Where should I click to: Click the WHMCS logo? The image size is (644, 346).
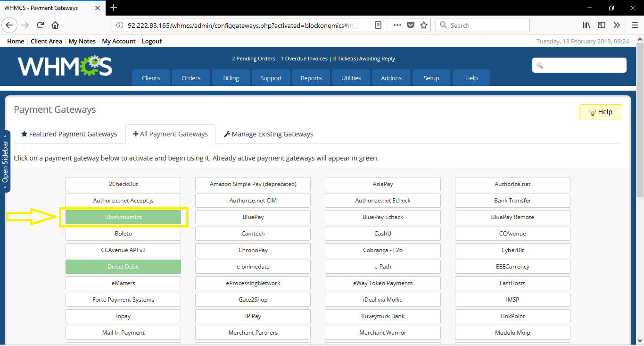pyautogui.click(x=65, y=66)
